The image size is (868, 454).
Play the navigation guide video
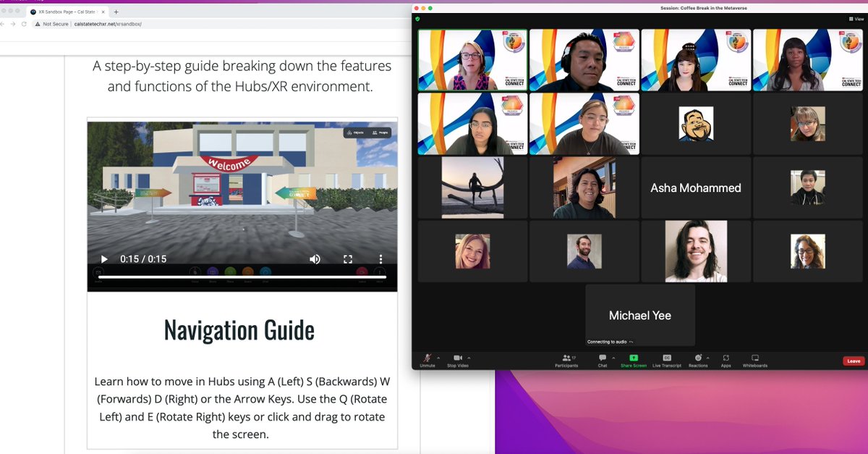pos(104,259)
